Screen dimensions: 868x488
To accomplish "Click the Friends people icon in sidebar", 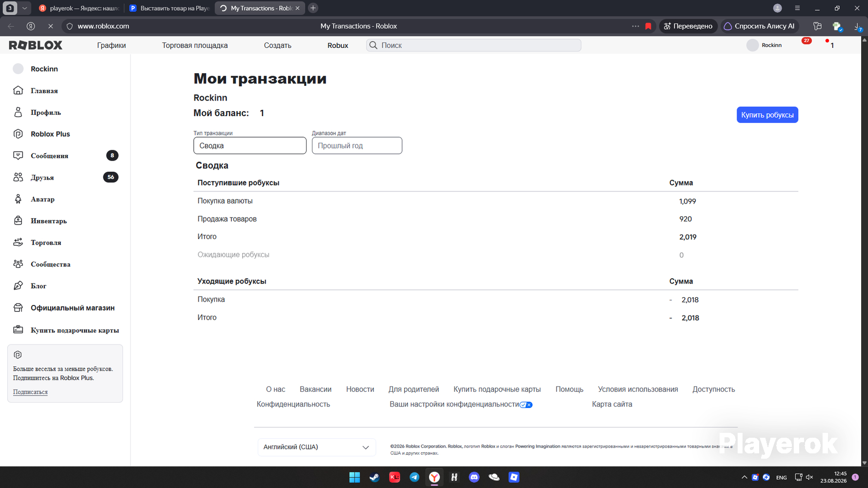I will click(18, 177).
